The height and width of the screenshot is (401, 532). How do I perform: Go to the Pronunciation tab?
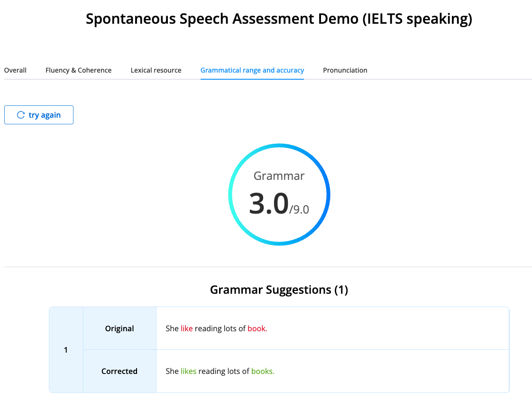coord(345,70)
